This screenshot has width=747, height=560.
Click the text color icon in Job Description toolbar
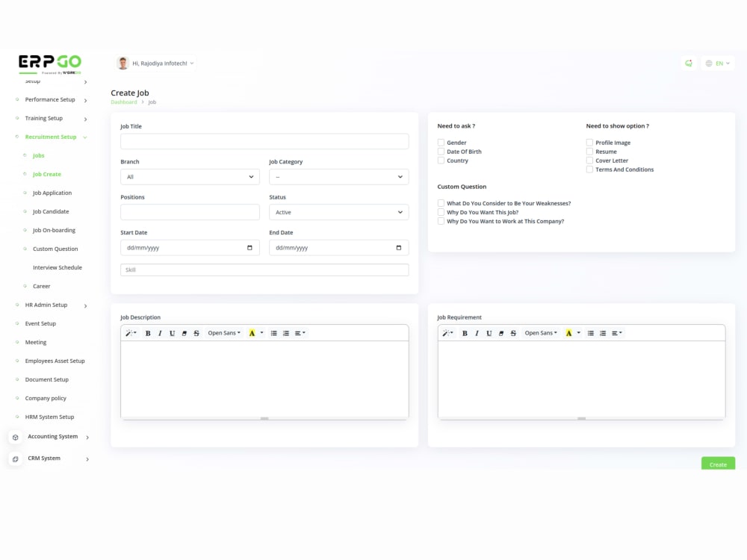point(254,333)
